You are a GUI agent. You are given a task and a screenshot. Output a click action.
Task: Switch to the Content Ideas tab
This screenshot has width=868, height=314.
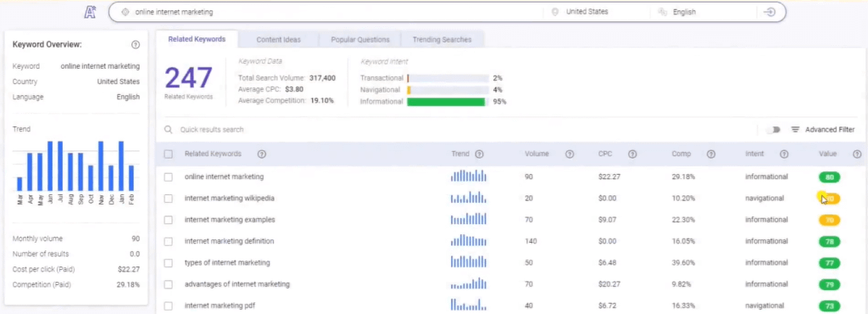(278, 39)
